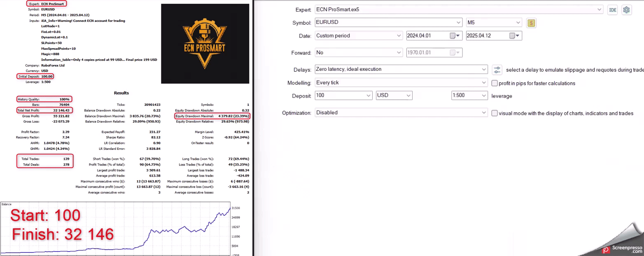Click the Total Trades value 139

[66, 159]
